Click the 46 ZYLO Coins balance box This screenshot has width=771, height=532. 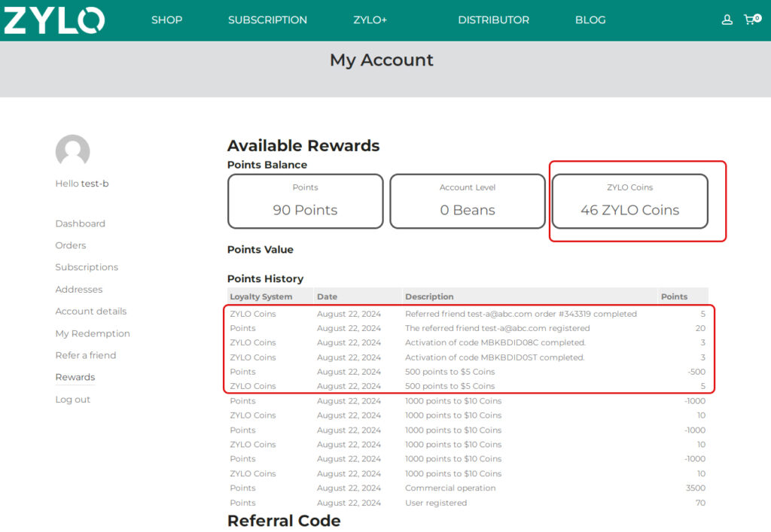(629, 202)
